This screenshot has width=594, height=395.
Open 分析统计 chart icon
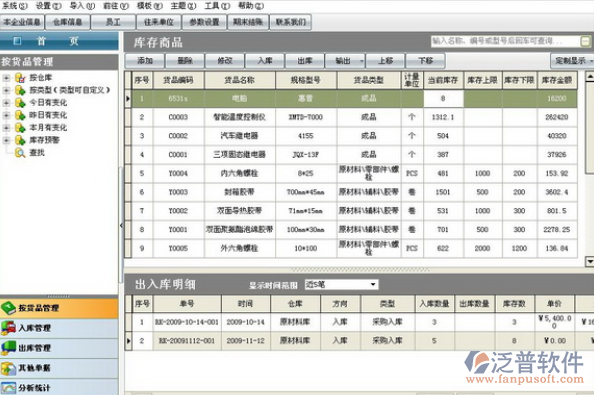[8, 388]
